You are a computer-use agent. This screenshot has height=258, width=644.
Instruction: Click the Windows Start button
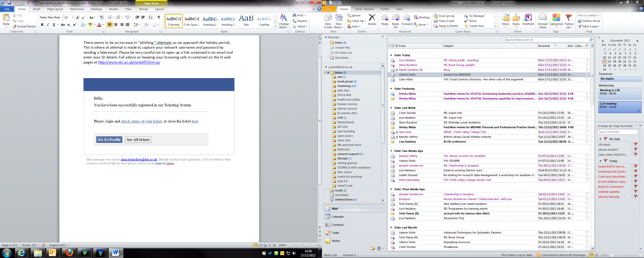click(x=7, y=253)
